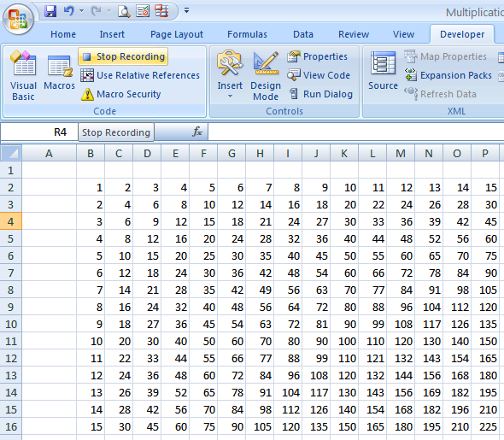Open the Undo history dropdown arrow
The image size is (504, 440).
coord(82,11)
